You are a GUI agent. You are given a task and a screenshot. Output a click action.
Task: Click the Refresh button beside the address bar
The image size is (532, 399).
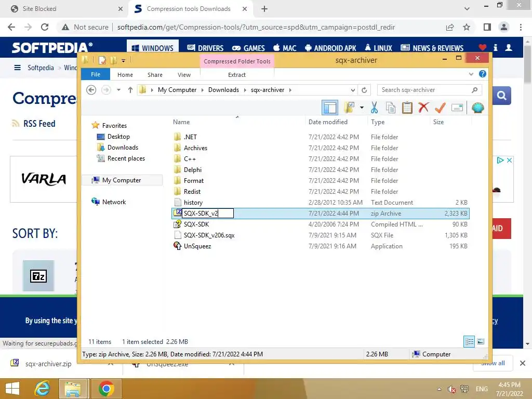pos(364,90)
